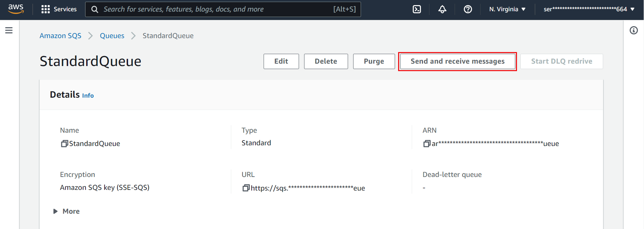Copy the ARN with copy icon
This screenshot has width=644, height=229.
pos(426,144)
